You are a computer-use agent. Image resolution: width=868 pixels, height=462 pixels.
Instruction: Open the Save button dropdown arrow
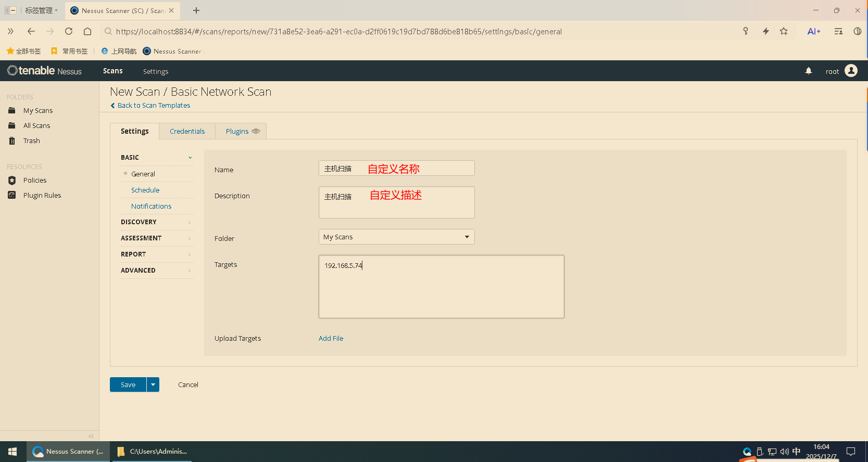click(153, 384)
